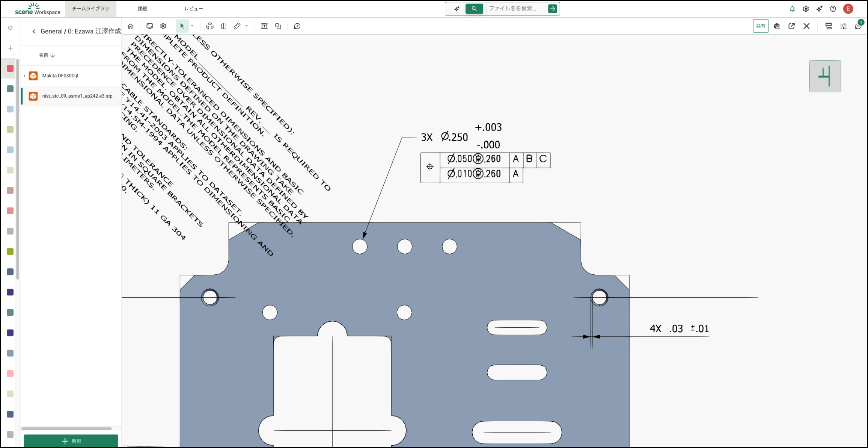Image resolution: width=868 pixels, height=448 pixels.
Task: Click the section cut tool icon
Action: [x=224, y=26]
